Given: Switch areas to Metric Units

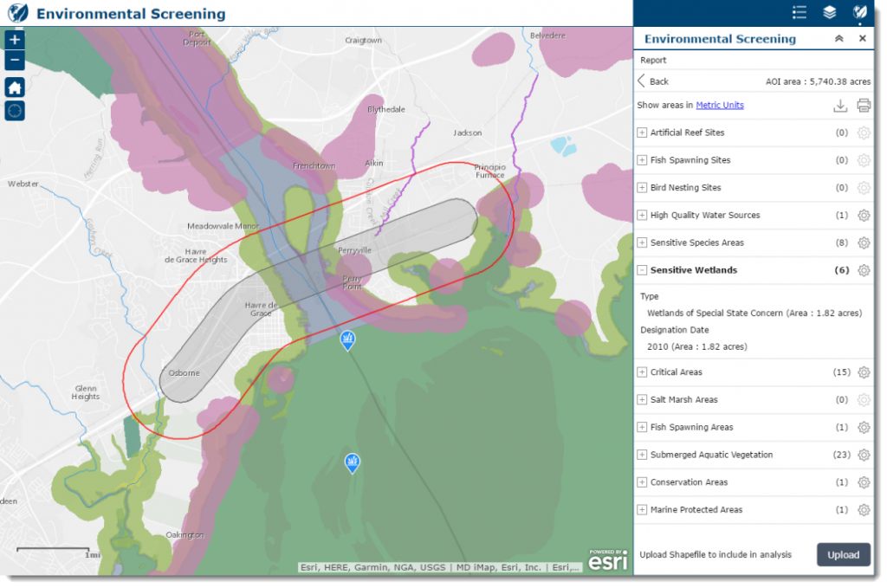Looking at the screenshot, I should pos(720,105).
